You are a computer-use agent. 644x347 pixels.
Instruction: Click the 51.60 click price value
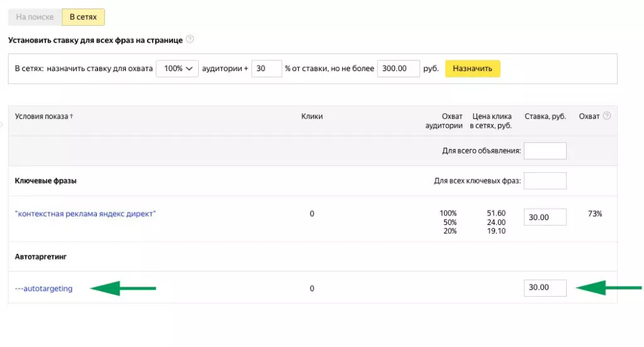[x=496, y=213]
